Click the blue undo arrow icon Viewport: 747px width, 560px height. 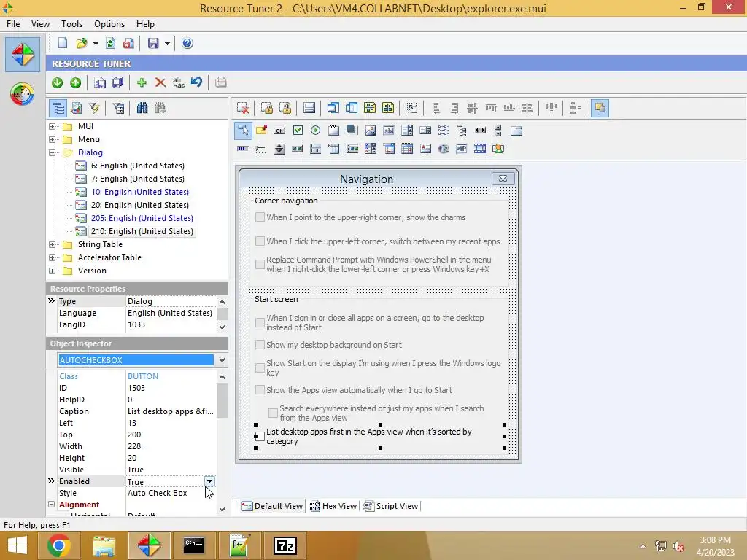196,82
